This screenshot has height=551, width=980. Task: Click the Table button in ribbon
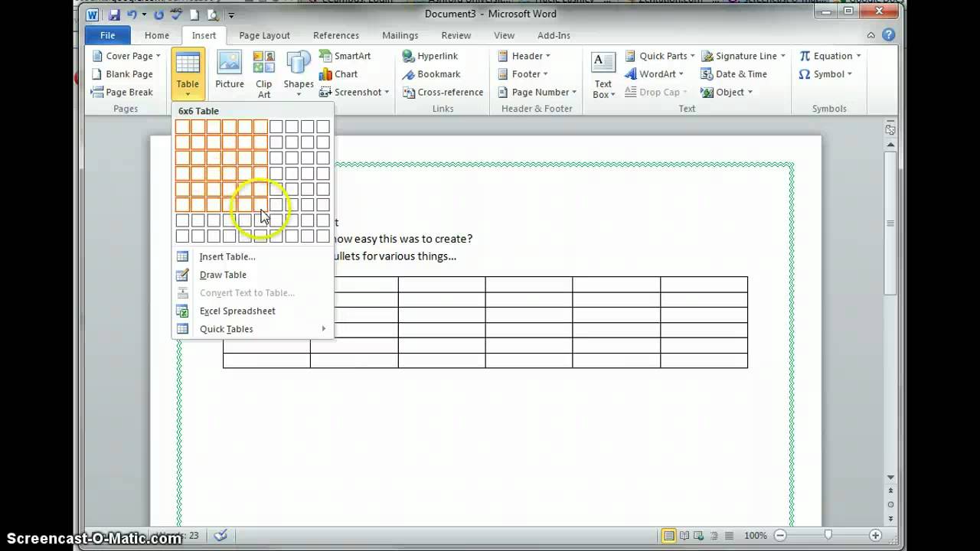188,73
